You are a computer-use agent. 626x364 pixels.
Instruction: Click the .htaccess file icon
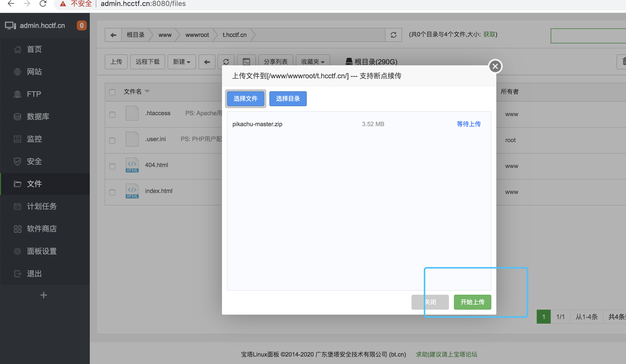(x=132, y=113)
